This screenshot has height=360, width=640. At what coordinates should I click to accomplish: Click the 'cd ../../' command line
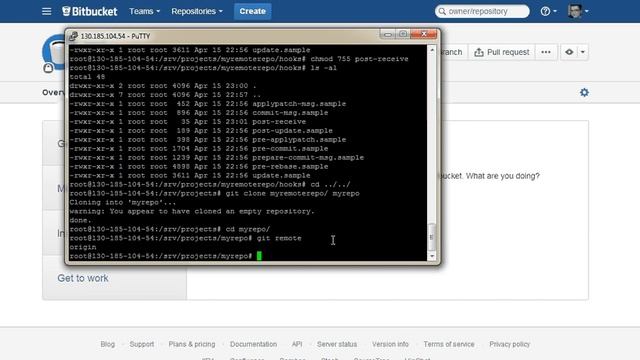210,184
